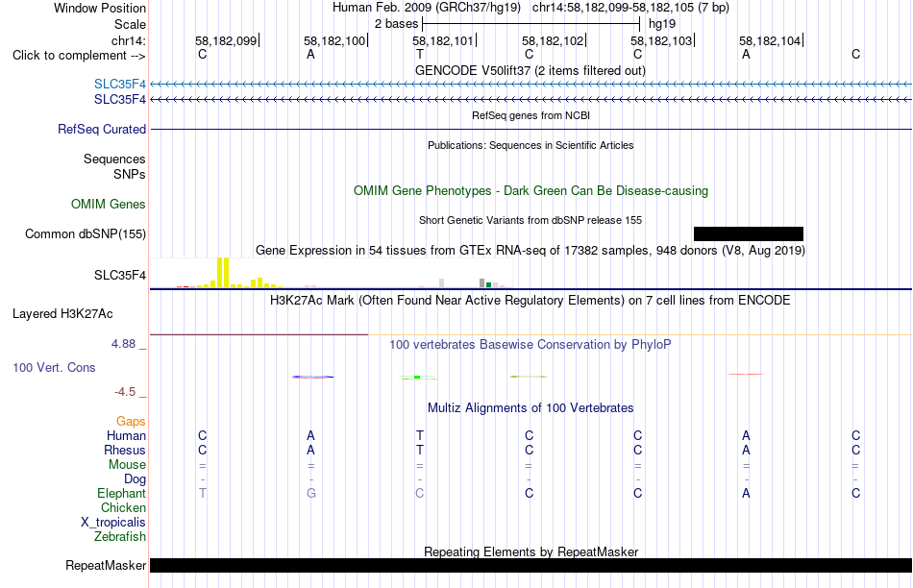Screen dimensions: 913x588
Task: Click the SLC35F4 label beside the GTEx bar chart
Action: pos(120,276)
